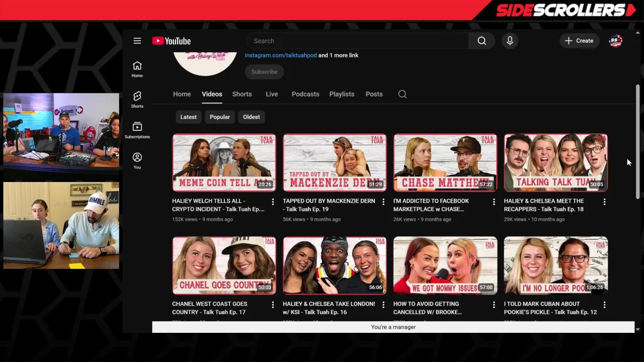Sort videos by Popular
The width and height of the screenshot is (644, 362).
[x=220, y=117]
